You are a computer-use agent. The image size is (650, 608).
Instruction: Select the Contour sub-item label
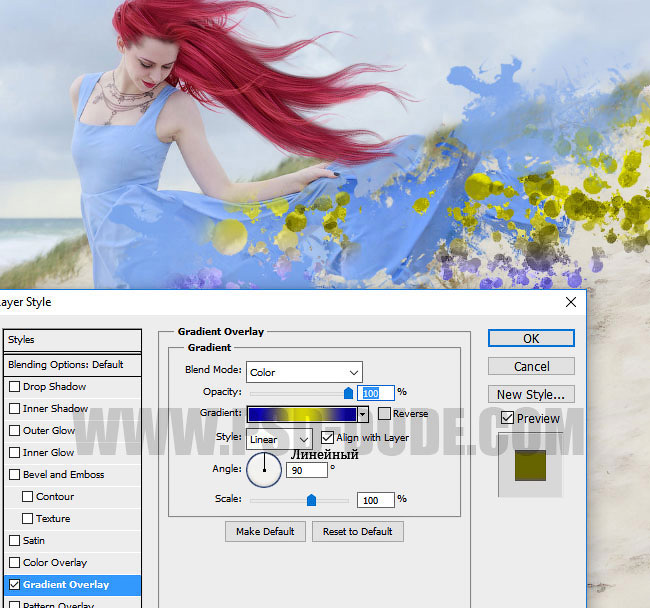tap(55, 496)
